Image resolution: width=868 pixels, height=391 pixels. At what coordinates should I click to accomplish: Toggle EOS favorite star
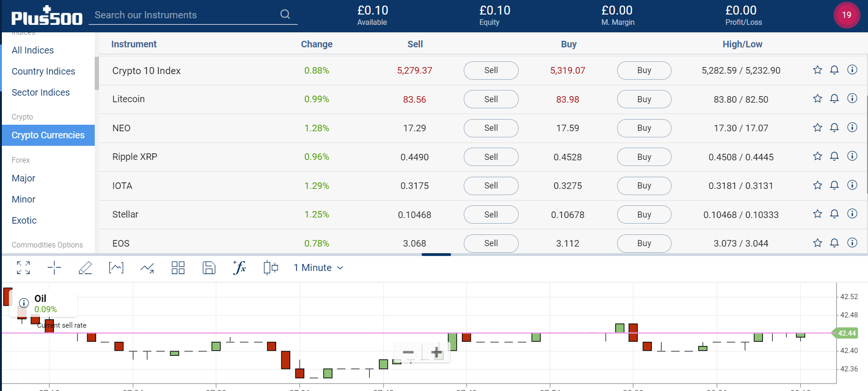(x=817, y=243)
